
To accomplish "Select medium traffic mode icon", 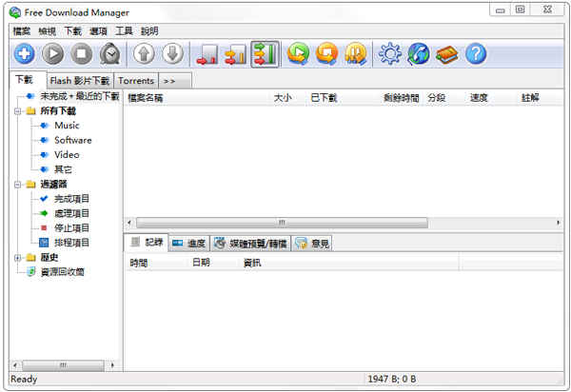I will tap(236, 54).
